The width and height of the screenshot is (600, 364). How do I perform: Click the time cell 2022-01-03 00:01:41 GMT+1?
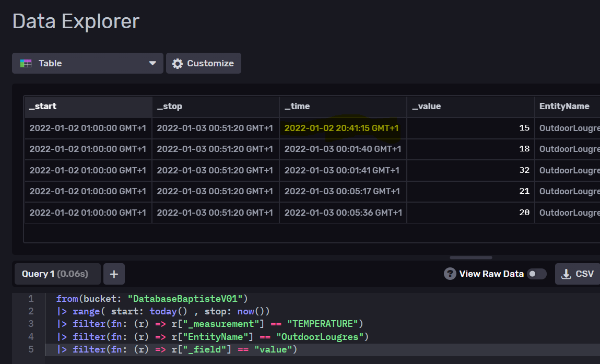click(x=342, y=170)
